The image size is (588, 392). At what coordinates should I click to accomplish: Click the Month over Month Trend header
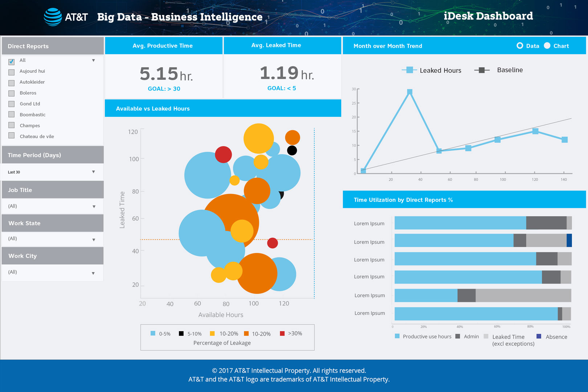[388, 46]
